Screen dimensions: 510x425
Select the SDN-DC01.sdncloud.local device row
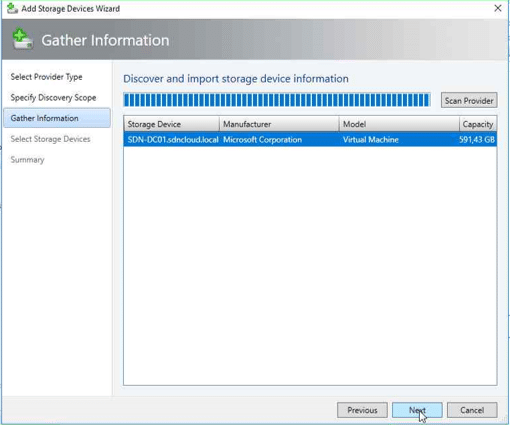(x=310, y=139)
